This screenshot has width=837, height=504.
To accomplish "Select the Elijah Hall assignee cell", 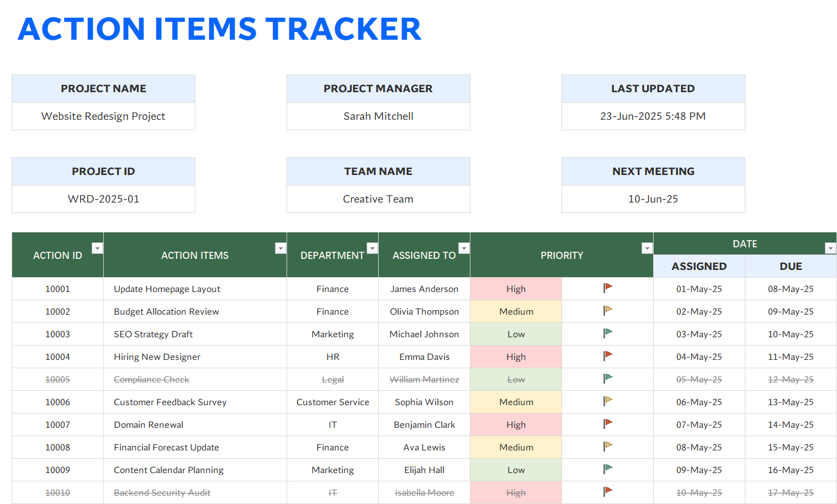I will [x=424, y=470].
